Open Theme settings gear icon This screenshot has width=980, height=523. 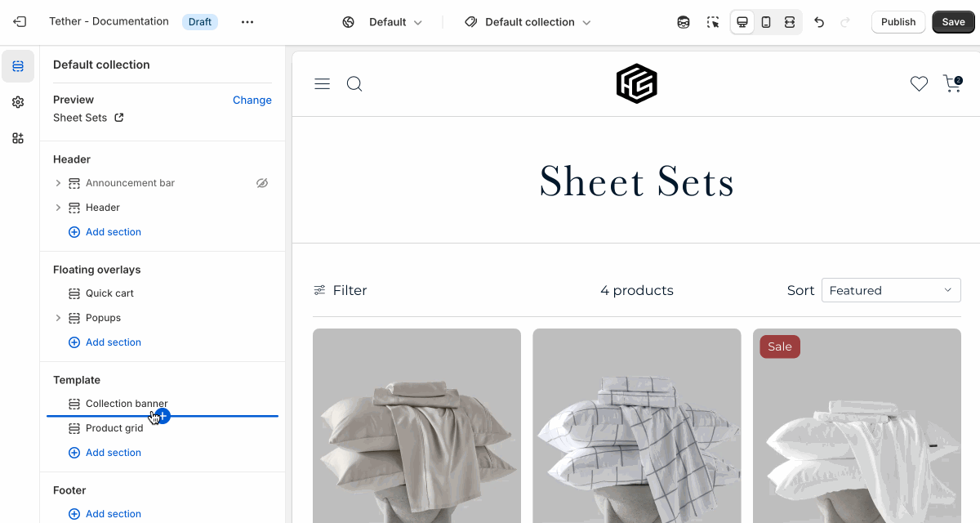tap(18, 102)
